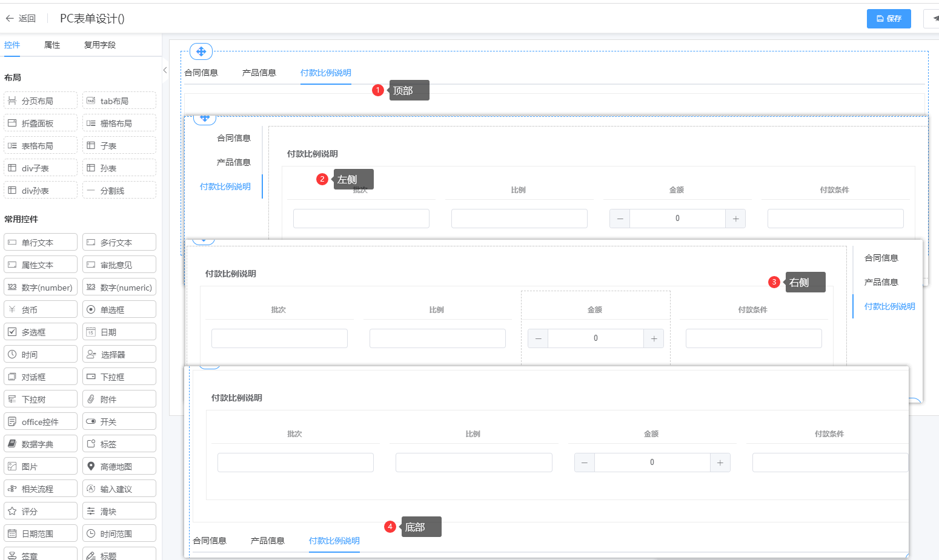Screen dimensions: 939x560
Task: Click the 保存 save button
Action: click(888, 19)
